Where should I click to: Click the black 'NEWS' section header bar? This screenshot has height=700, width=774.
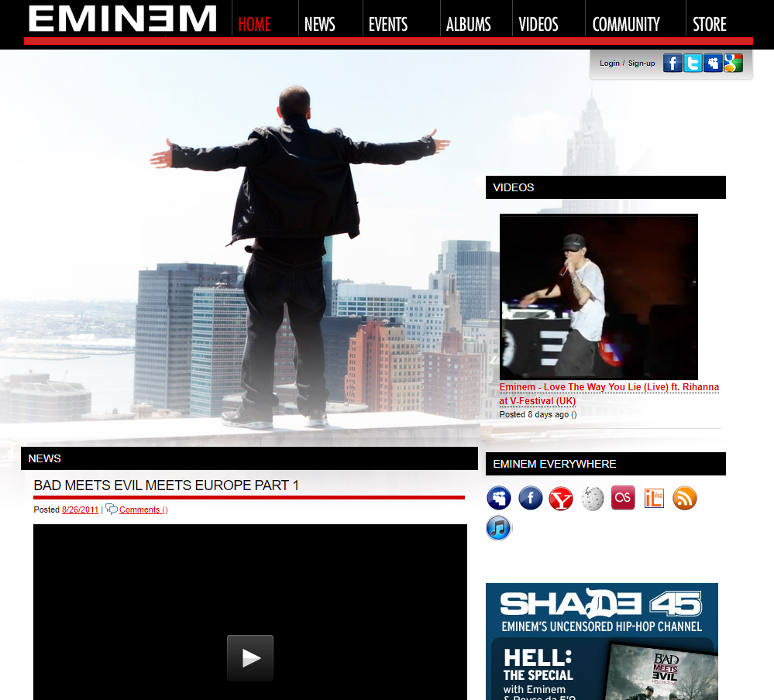pos(249,458)
